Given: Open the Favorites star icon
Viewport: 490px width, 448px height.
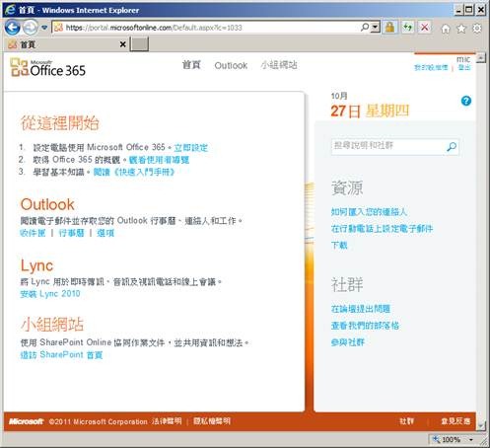Looking at the screenshot, I should point(461,29).
